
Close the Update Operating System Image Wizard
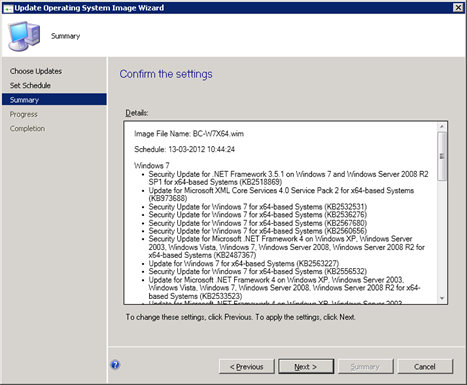tap(459, 7)
